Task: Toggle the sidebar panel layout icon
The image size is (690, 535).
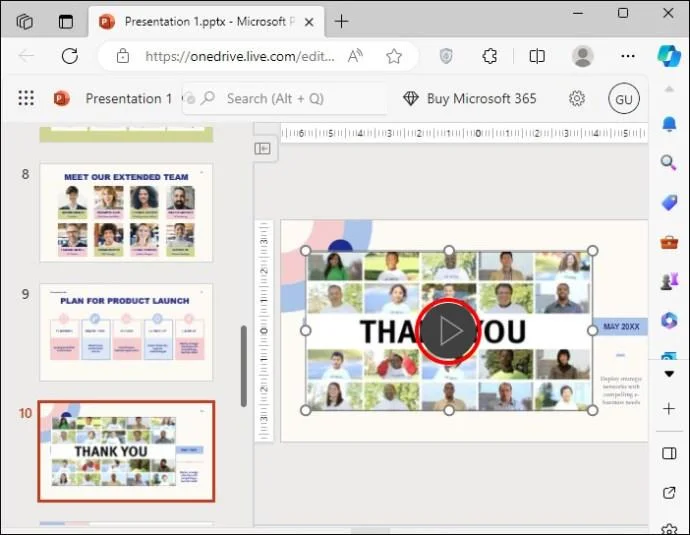Action: (669, 453)
